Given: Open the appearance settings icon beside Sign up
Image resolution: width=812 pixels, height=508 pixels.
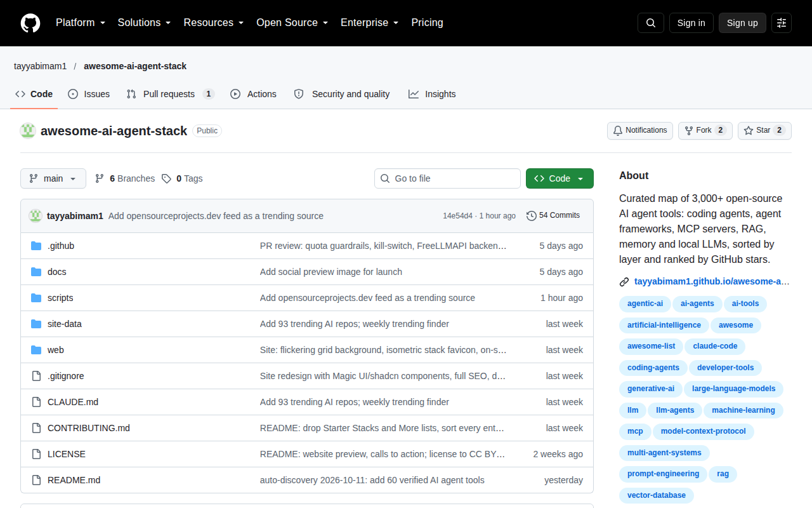Looking at the screenshot, I should 782,23.
